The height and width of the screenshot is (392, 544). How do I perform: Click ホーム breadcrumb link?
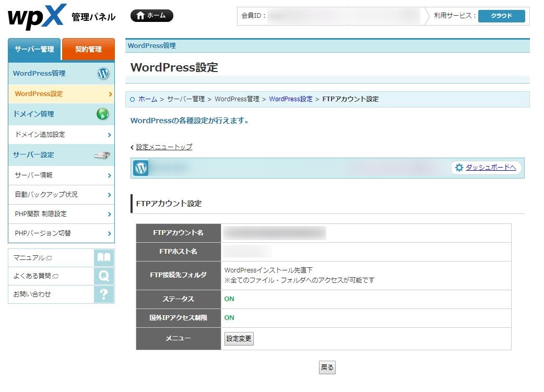pyautogui.click(x=148, y=99)
